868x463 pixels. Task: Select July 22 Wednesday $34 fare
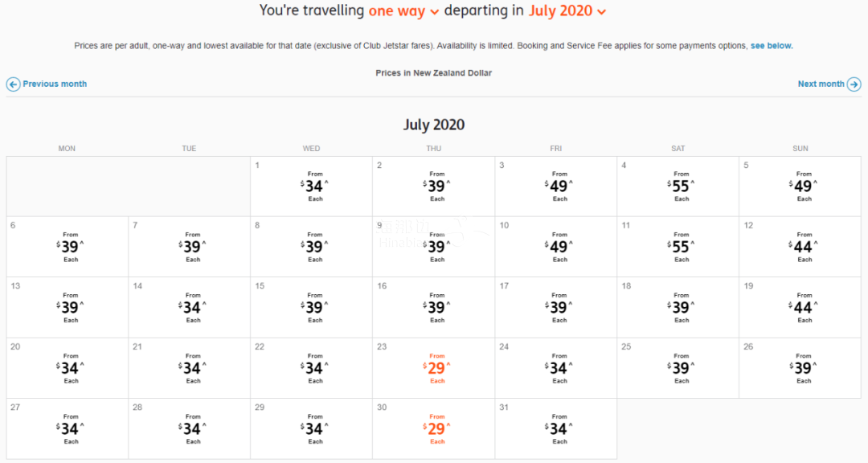311,368
